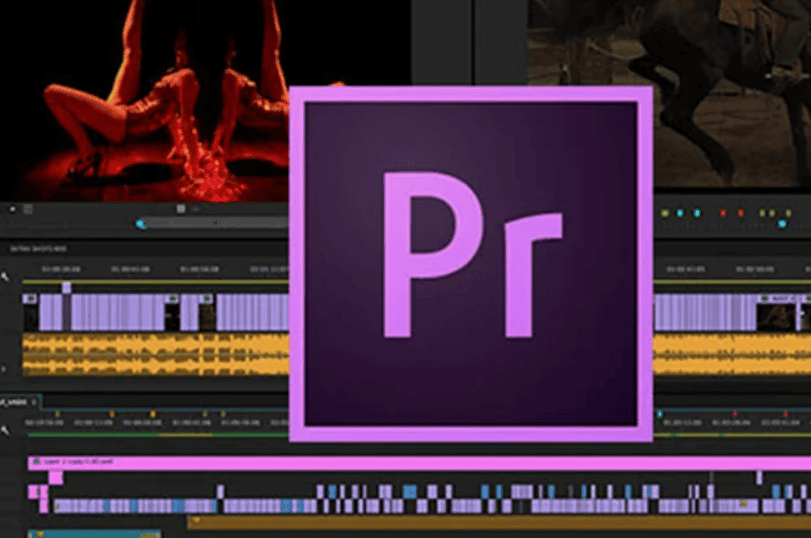811x538 pixels.
Task: Click the grey zoom scroll bar under the Source monitor
Action: click(x=217, y=223)
